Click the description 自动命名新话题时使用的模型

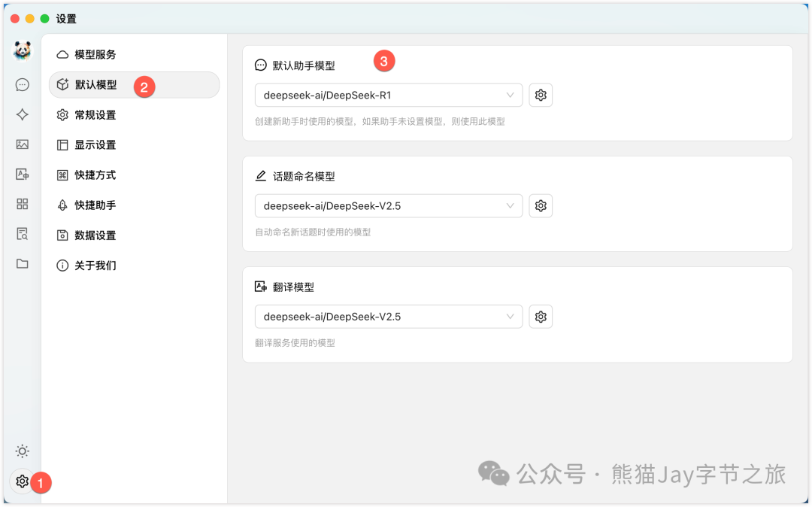click(x=313, y=232)
